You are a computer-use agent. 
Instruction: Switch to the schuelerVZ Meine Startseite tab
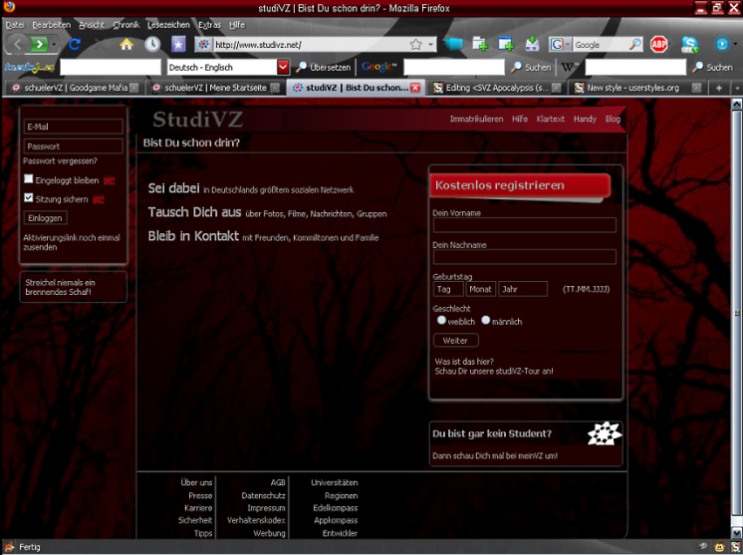coord(215,88)
